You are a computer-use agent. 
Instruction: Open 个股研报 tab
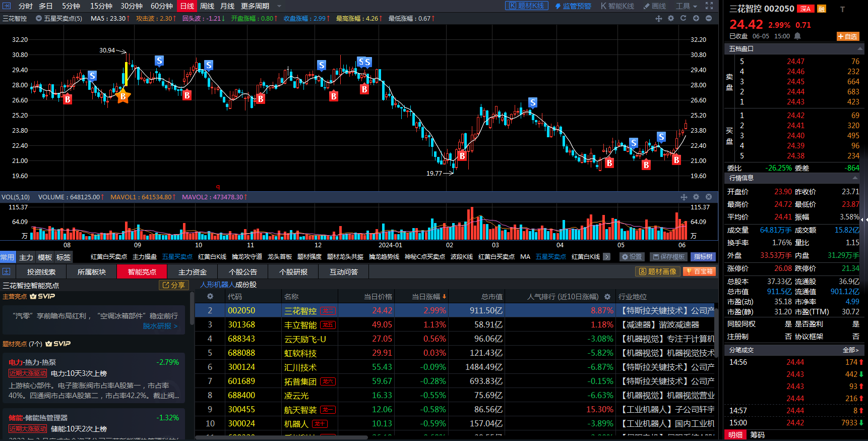[x=293, y=272]
